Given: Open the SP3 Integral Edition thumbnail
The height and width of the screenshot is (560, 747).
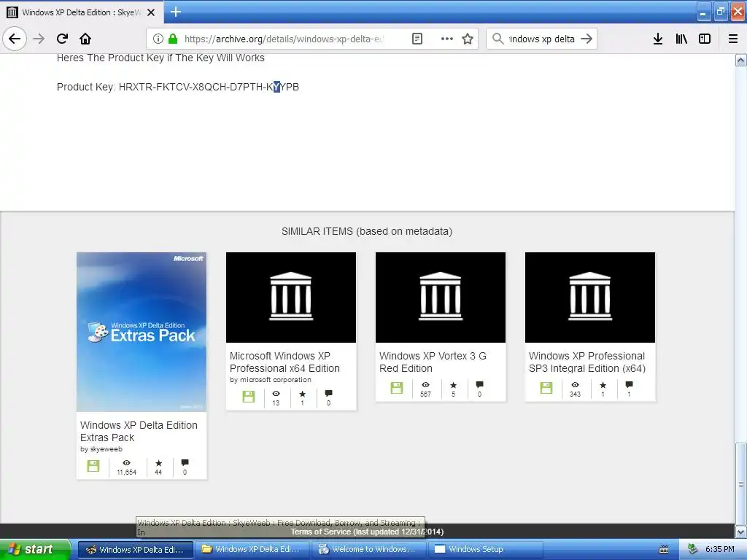Looking at the screenshot, I should point(590,297).
